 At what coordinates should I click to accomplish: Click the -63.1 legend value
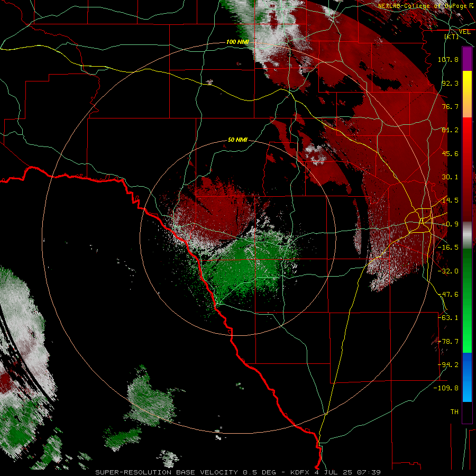[x=448, y=318]
